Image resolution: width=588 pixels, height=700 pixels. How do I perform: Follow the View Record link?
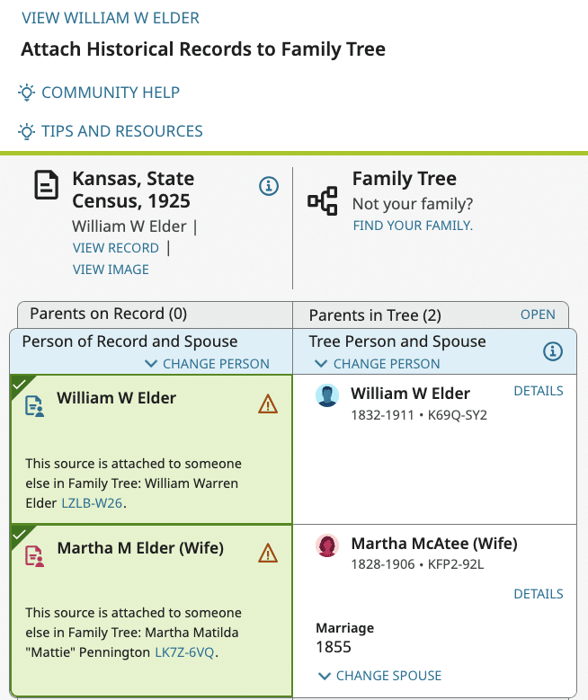pyautogui.click(x=116, y=248)
